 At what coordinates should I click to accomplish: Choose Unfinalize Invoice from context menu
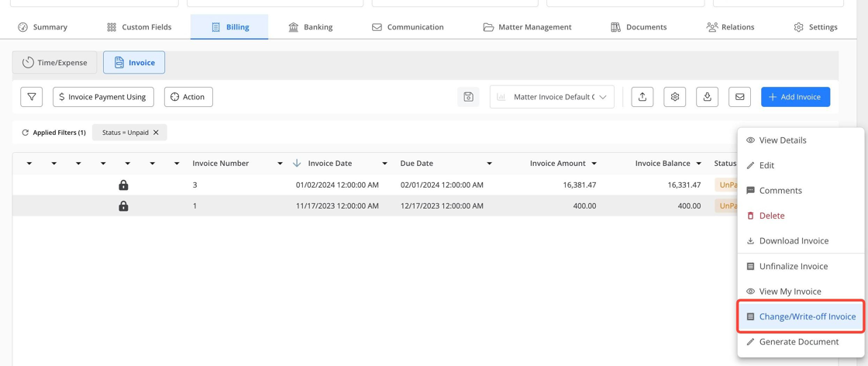pyautogui.click(x=801, y=266)
